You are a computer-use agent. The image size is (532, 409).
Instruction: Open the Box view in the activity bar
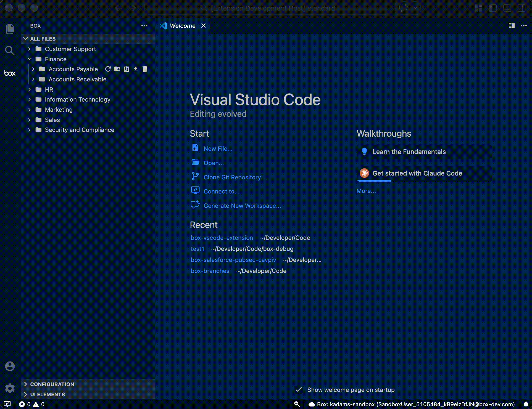click(10, 73)
